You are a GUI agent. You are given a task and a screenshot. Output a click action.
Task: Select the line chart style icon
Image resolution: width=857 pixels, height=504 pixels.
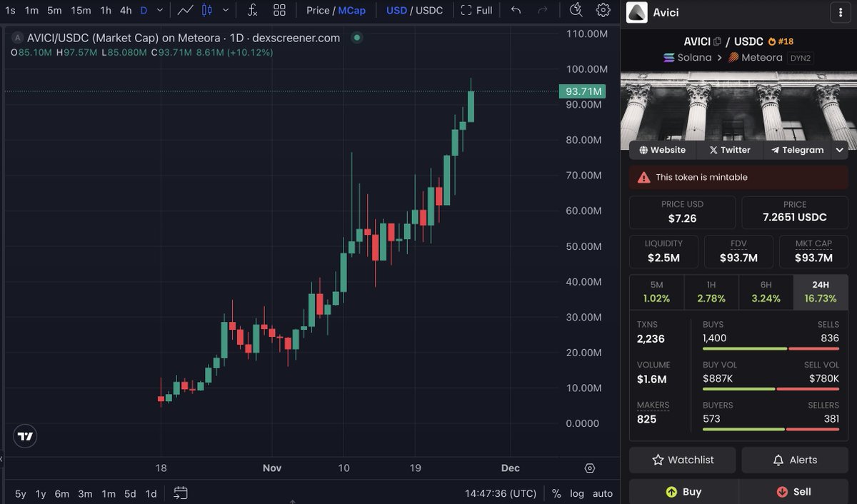(x=186, y=11)
